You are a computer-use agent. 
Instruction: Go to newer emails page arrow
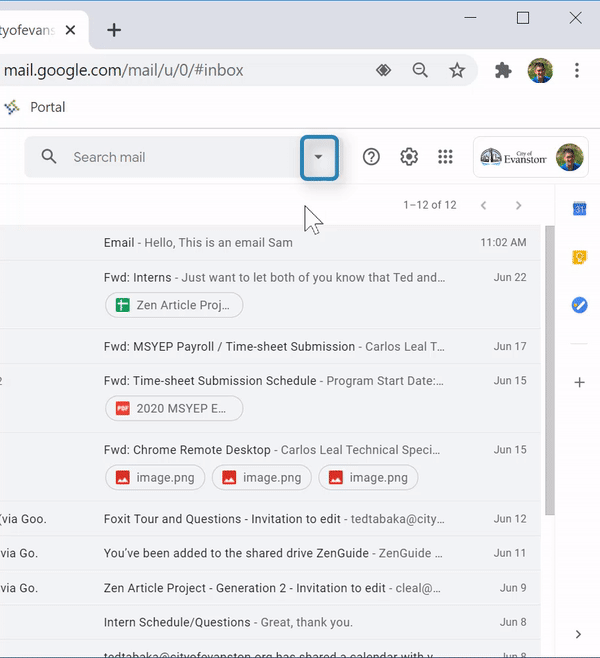coord(483,205)
